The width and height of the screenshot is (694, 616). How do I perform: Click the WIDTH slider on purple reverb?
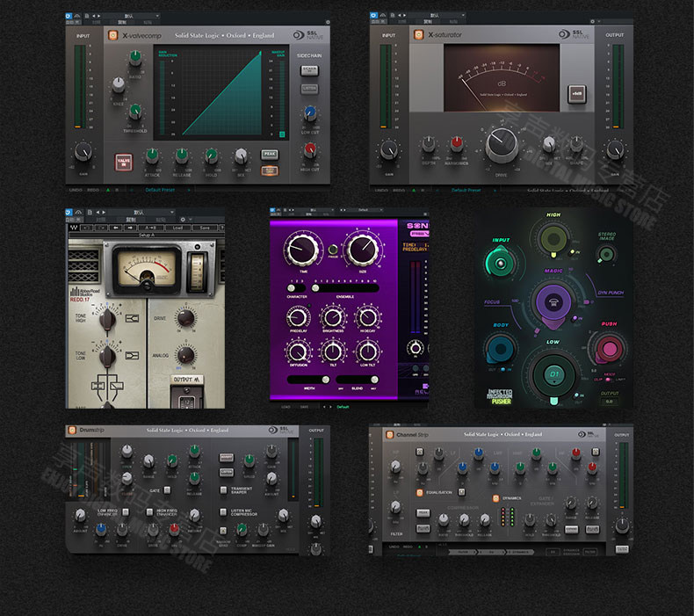[x=308, y=380]
